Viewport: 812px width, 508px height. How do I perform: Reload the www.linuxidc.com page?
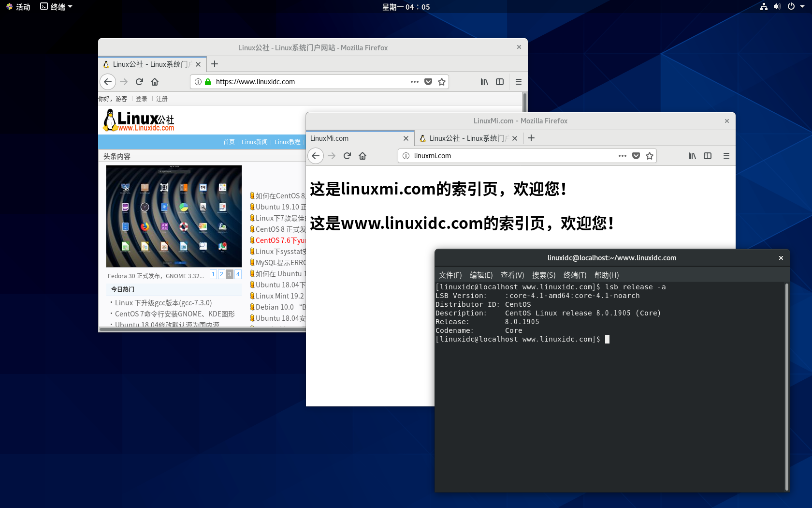click(x=139, y=82)
